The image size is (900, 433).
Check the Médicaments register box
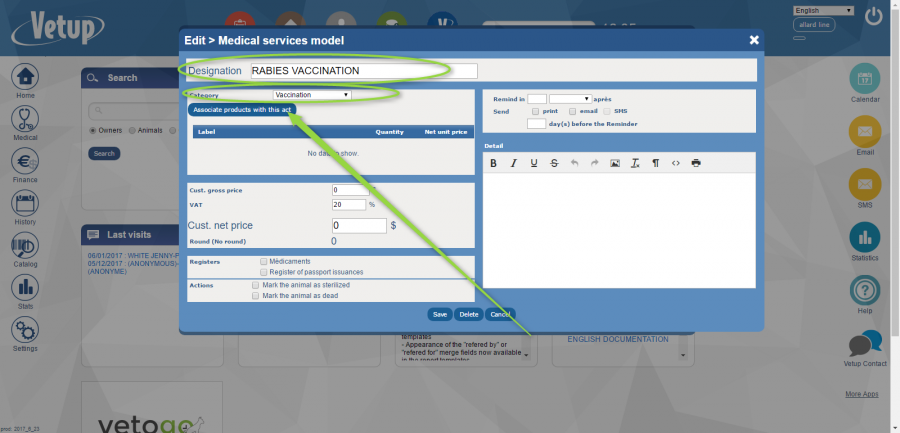[263, 262]
